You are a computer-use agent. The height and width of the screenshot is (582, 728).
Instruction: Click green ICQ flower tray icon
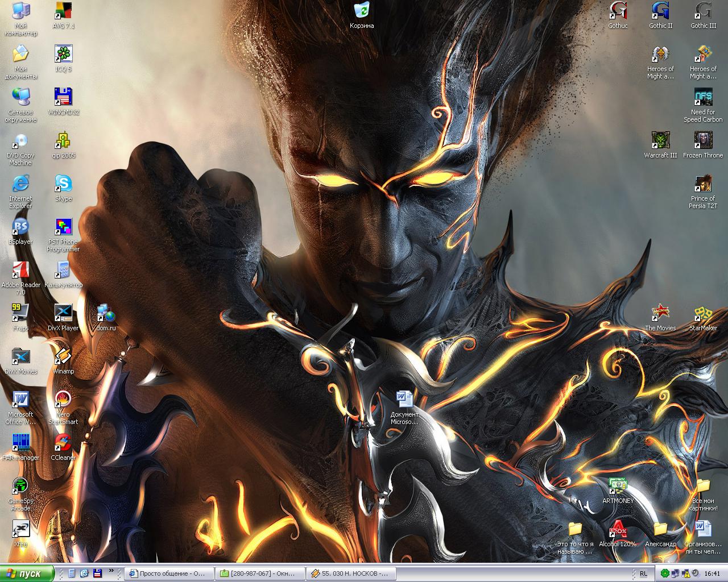click(665, 573)
